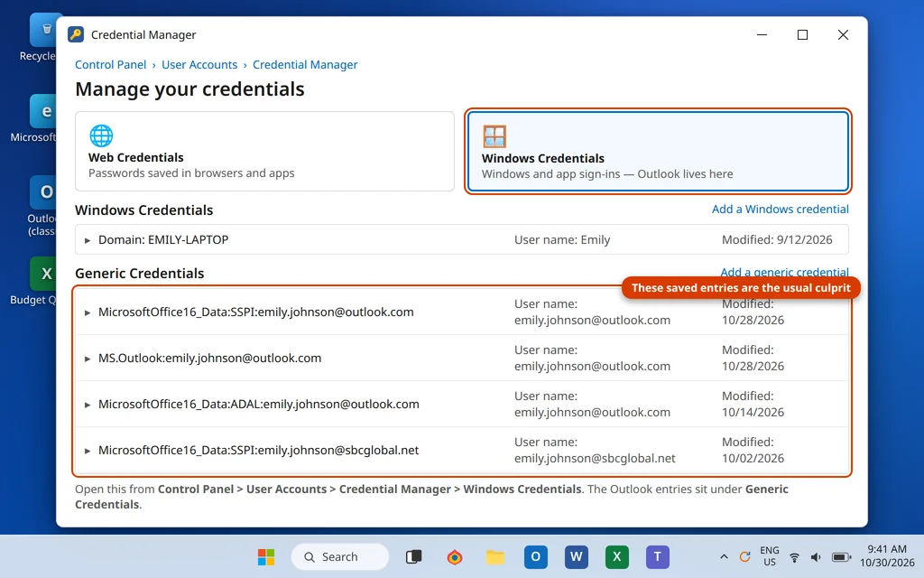Click Add a Windows credential link

pos(781,210)
